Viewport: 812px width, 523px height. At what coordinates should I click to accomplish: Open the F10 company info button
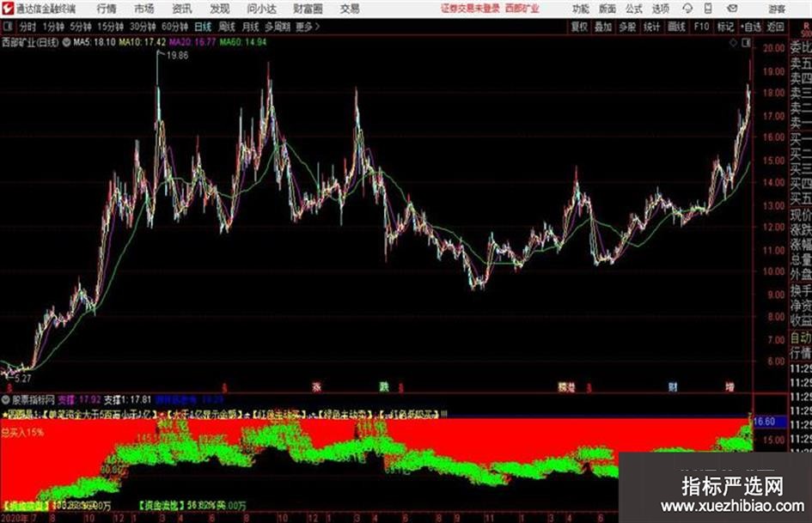(x=701, y=27)
